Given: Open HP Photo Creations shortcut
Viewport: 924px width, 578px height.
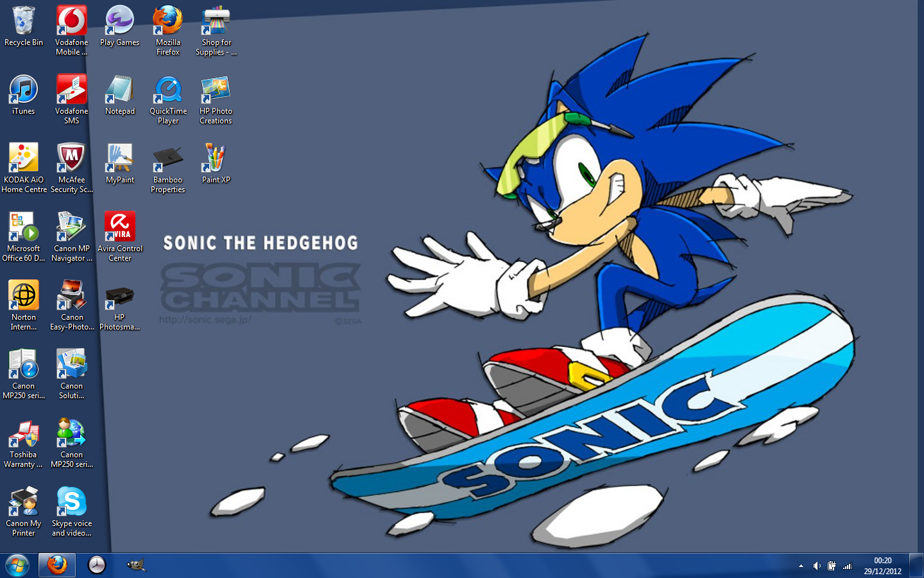Looking at the screenshot, I should (x=216, y=100).
